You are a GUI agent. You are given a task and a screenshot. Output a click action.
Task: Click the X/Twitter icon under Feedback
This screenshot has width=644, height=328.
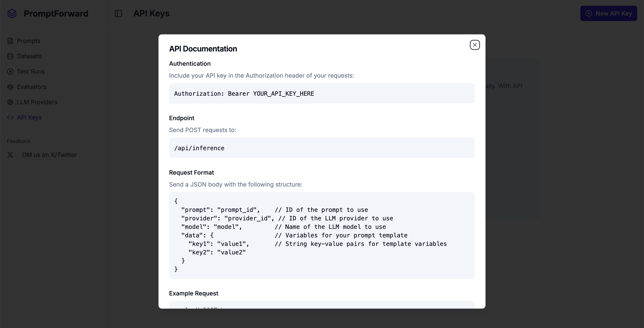(10, 155)
